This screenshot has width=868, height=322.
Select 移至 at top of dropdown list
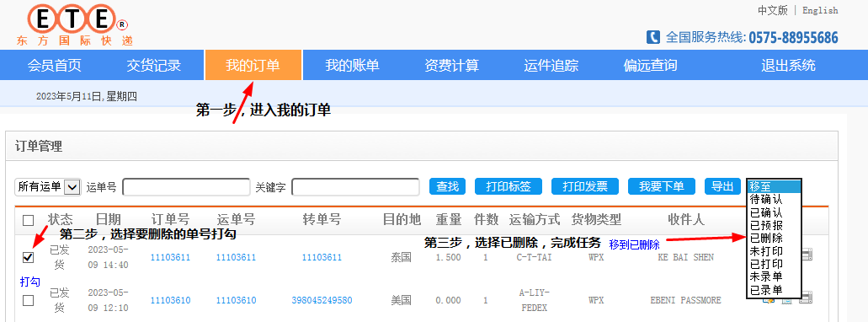coord(774,186)
